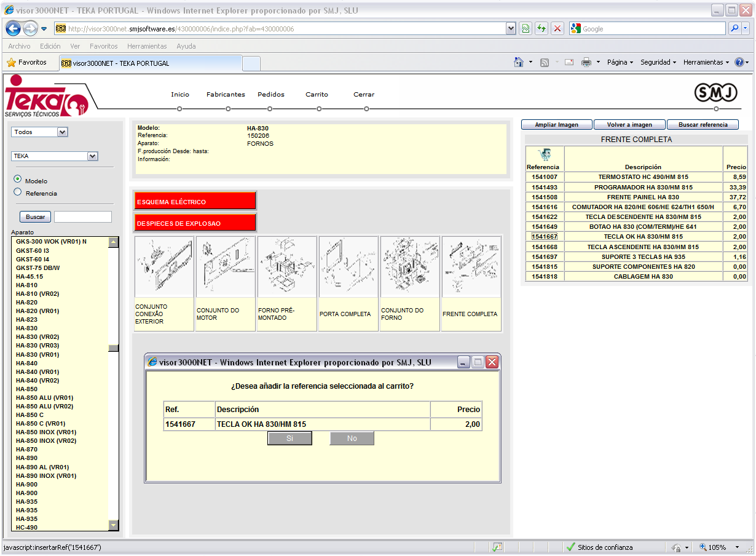Open the recent pages dropdown arrow
This screenshot has height=556, width=756.
(44, 29)
